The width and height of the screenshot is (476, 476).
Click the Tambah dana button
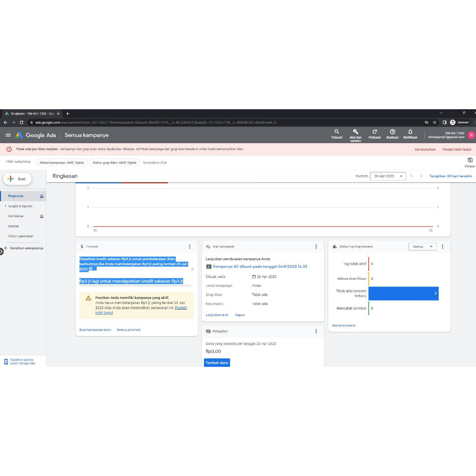(217, 363)
